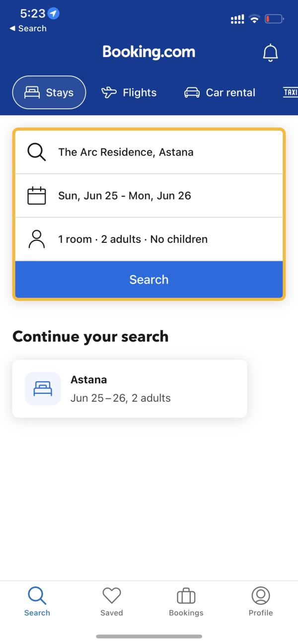Tap the magnifying glass destination icon
Viewport: 298px width, 644px height.
coord(36,152)
